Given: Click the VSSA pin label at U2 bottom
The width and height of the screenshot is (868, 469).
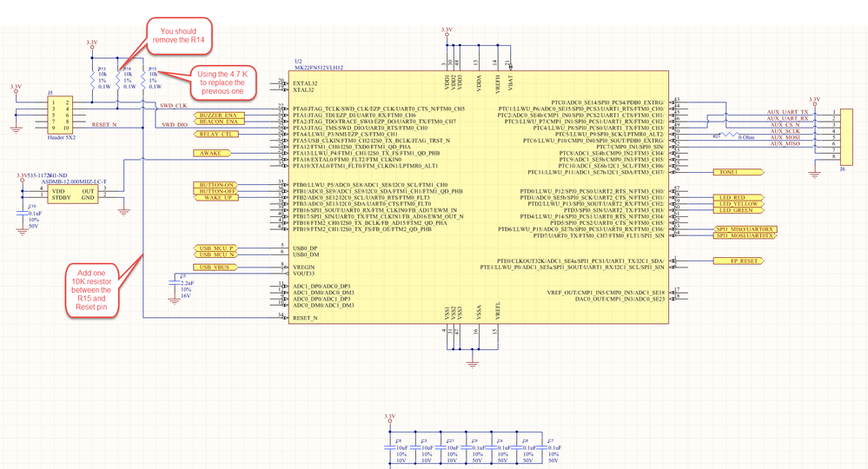Looking at the screenshot, I should 479,313.
